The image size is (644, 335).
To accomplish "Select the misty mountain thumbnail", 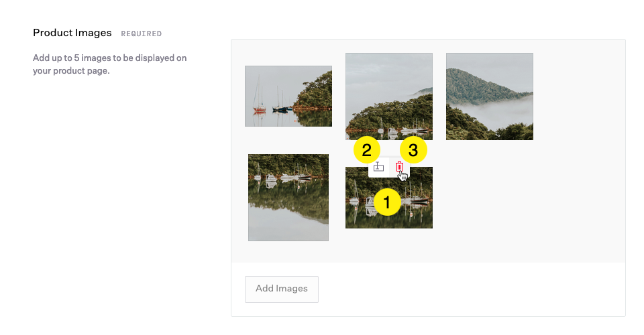I will click(489, 96).
